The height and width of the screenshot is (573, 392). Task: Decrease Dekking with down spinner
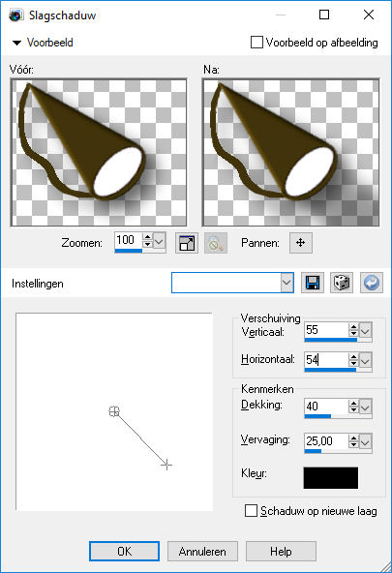[353, 409]
